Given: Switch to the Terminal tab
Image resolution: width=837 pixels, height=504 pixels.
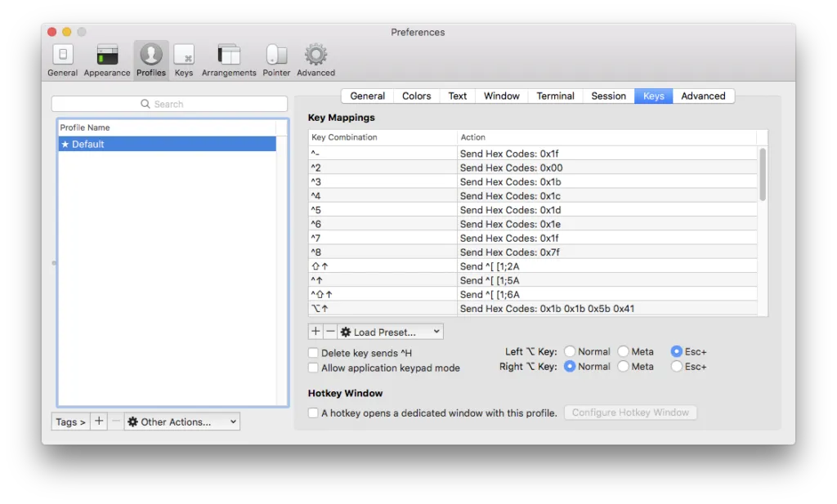Looking at the screenshot, I should coord(555,96).
